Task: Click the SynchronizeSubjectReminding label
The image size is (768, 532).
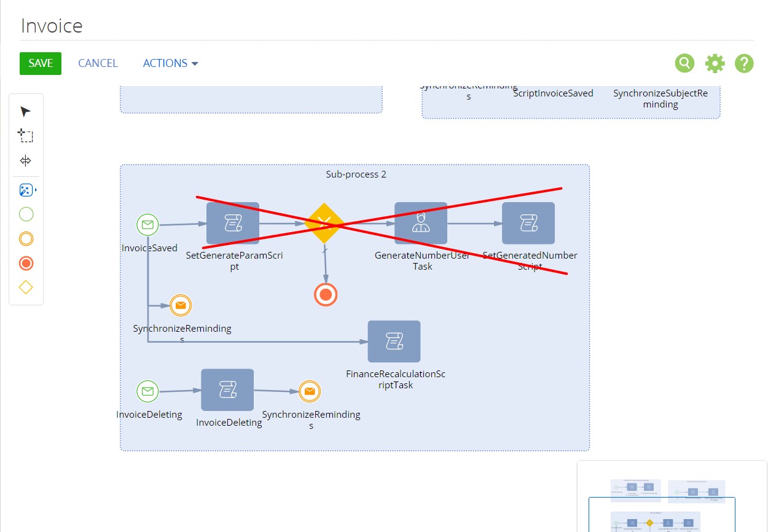Action: (660, 99)
